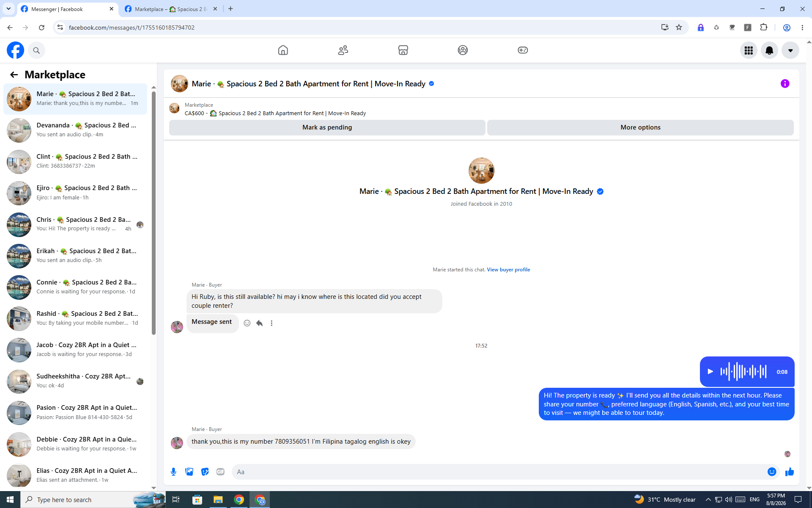This screenshot has width=812, height=508.
Task: Open the Chrome extensions puzzle icon
Action: tap(763, 28)
